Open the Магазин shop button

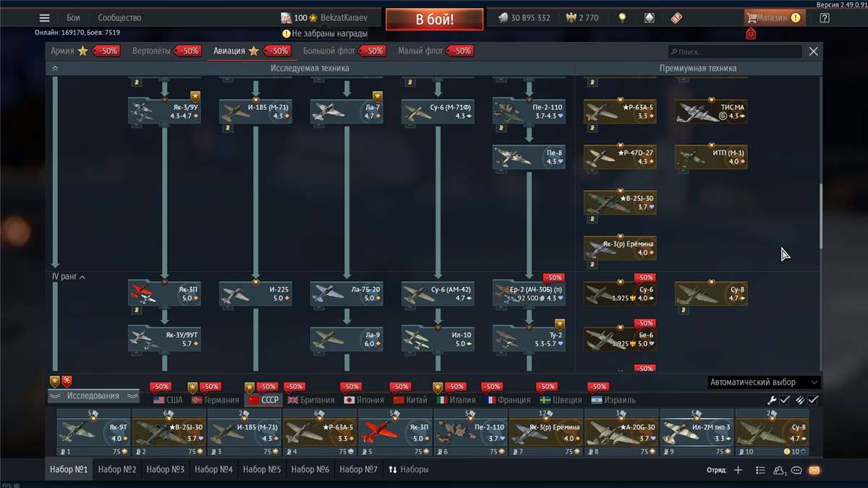pos(773,18)
